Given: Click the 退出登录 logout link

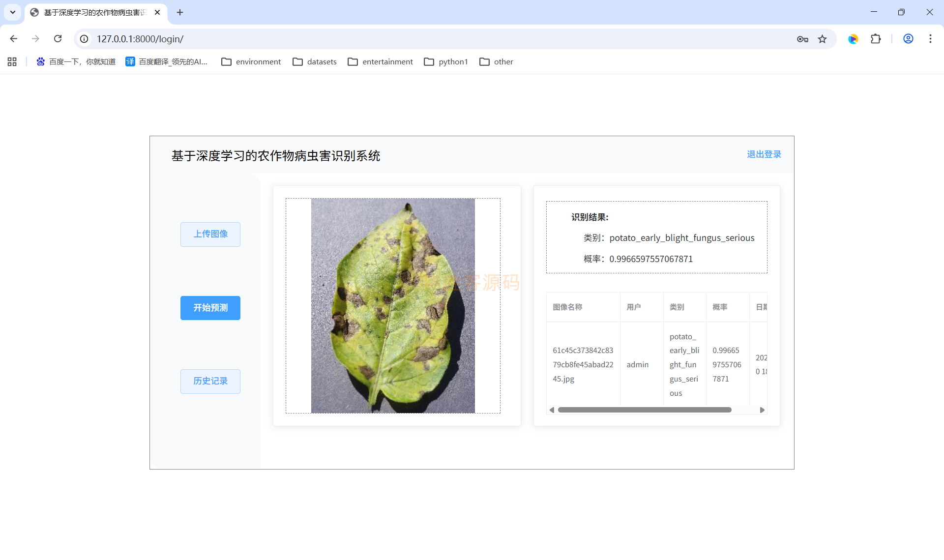Looking at the screenshot, I should click(764, 154).
